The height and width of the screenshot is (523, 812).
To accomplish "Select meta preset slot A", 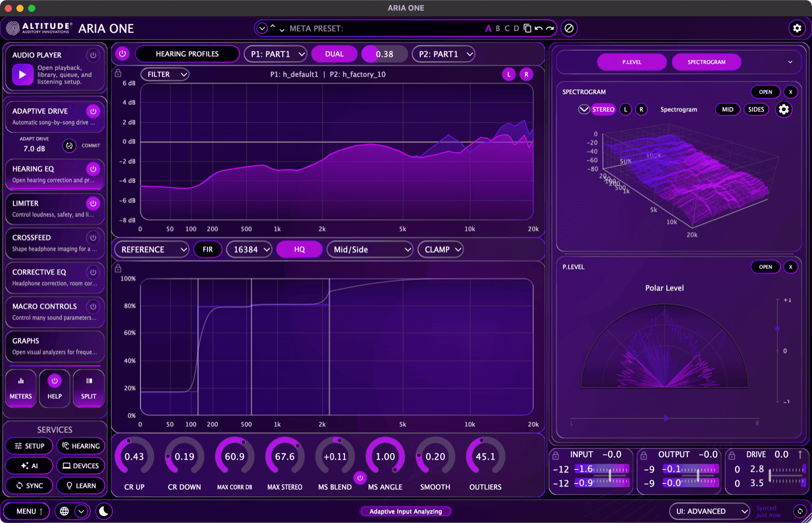I will click(x=488, y=28).
